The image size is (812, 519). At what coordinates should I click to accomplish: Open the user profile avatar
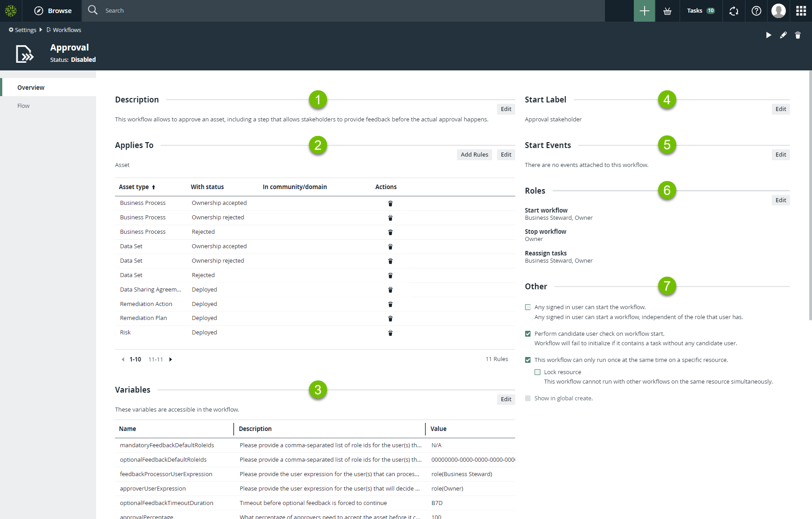pos(779,11)
